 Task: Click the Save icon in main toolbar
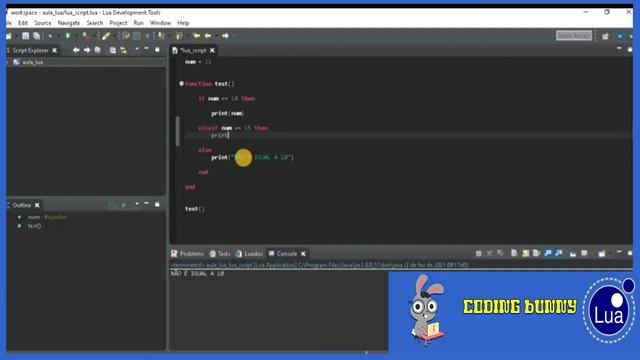point(26,36)
